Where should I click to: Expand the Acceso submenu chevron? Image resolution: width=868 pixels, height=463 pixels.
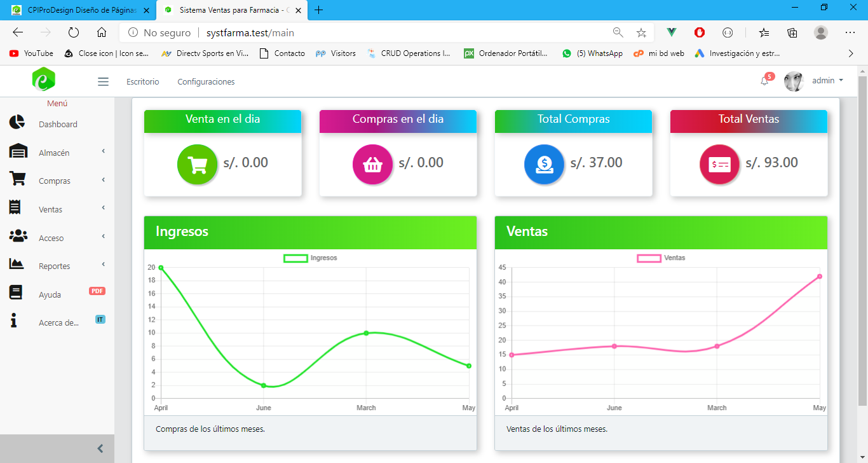pos(103,237)
